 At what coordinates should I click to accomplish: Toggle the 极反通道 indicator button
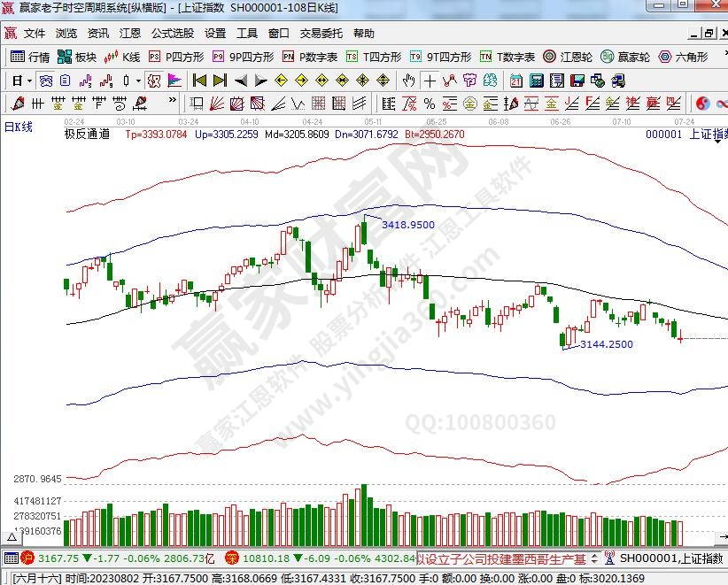pos(87,135)
